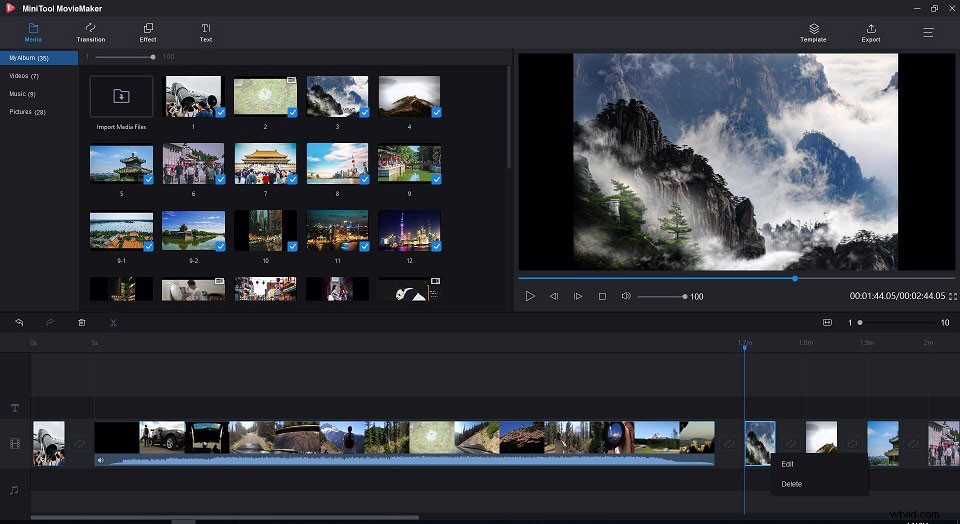Click the trash delete icon in timeline toolbar
This screenshot has width=960, height=524.
[x=82, y=323]
